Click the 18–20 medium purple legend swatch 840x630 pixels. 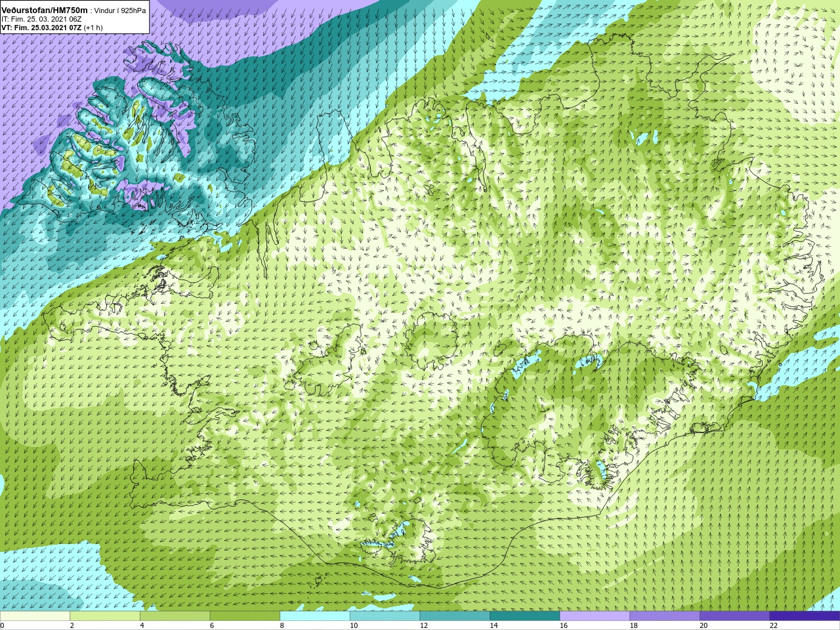coord(665,616)
